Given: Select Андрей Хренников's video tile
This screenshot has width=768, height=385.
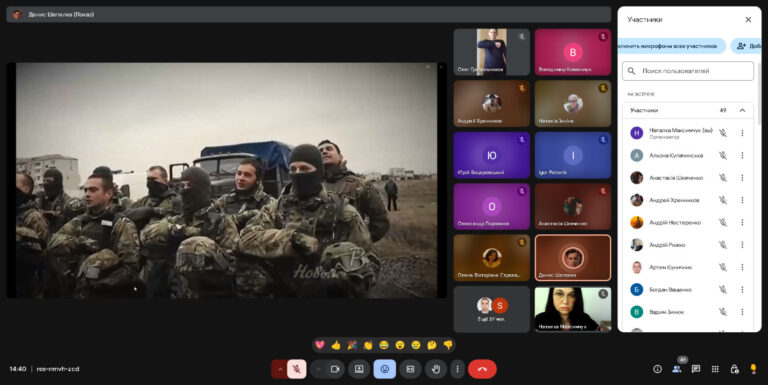Looking at the screenshot, I should tap(492, 104).
